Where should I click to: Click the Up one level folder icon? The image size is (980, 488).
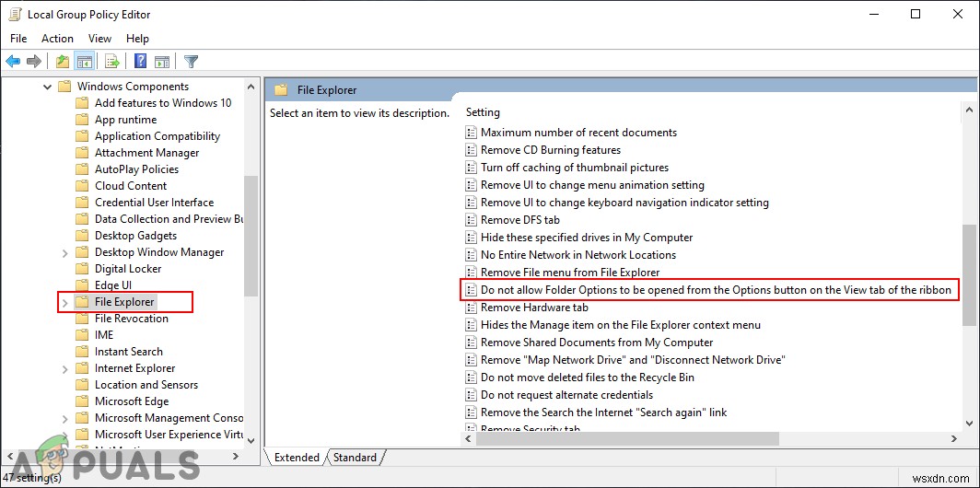tap(63, 62)
